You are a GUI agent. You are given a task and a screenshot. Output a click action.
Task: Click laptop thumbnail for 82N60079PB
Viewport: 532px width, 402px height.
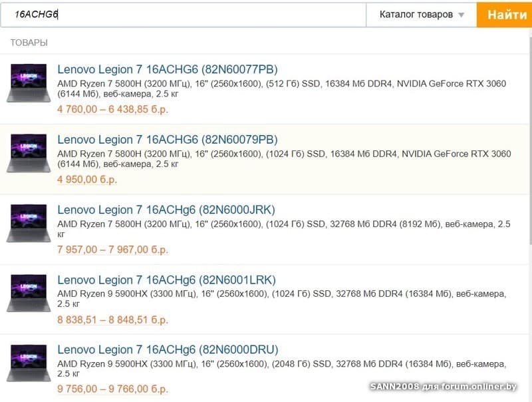click(x=29, y=153)
